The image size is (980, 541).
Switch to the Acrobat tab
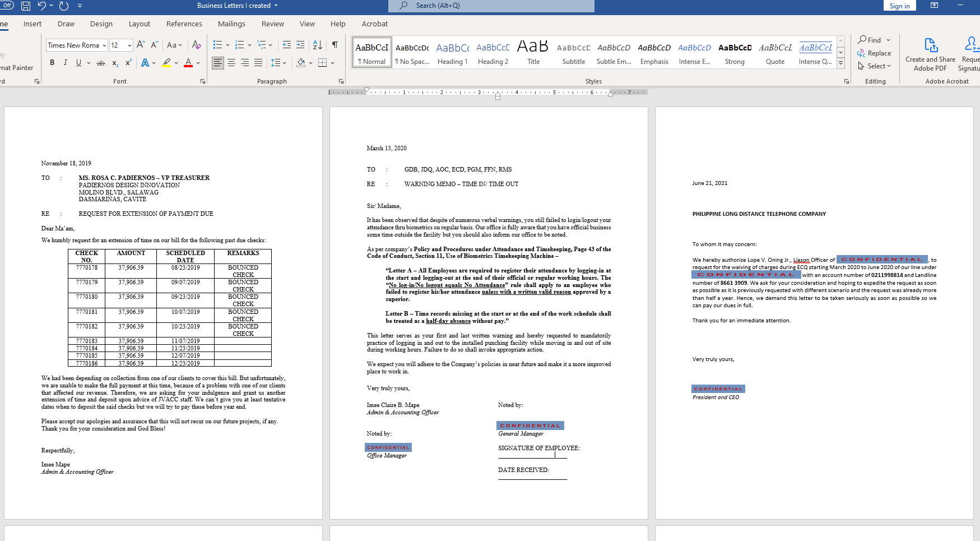(x=375, y=24)
